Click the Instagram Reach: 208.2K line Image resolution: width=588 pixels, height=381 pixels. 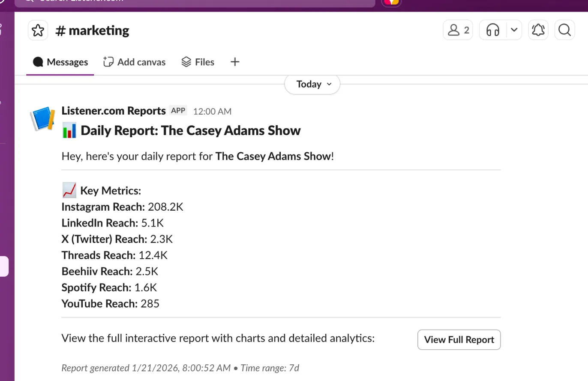click(x=123, y=207)
